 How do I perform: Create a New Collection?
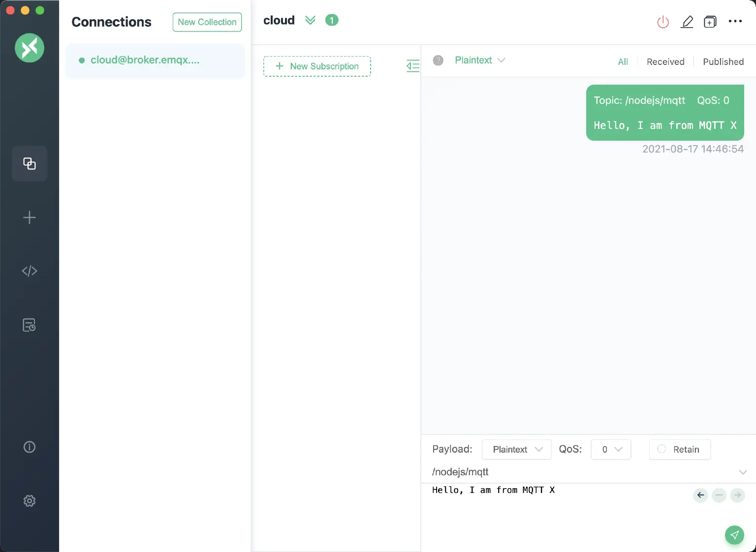(207, 22)
